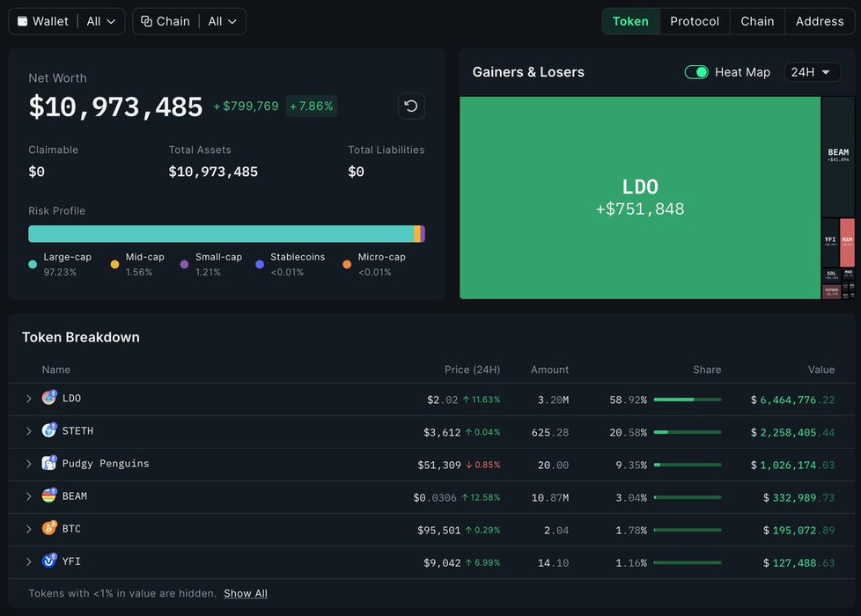Screen dimensions: 861x616
Task: Expand the LDO row chevron
Action: pyautogui.click(x=28, y=399)
